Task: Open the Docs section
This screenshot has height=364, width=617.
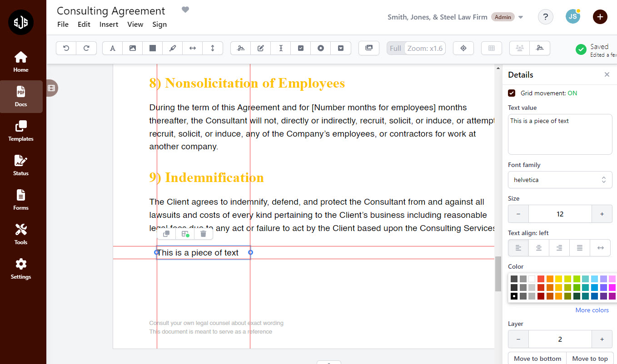Action: click(x=21, y=97)
